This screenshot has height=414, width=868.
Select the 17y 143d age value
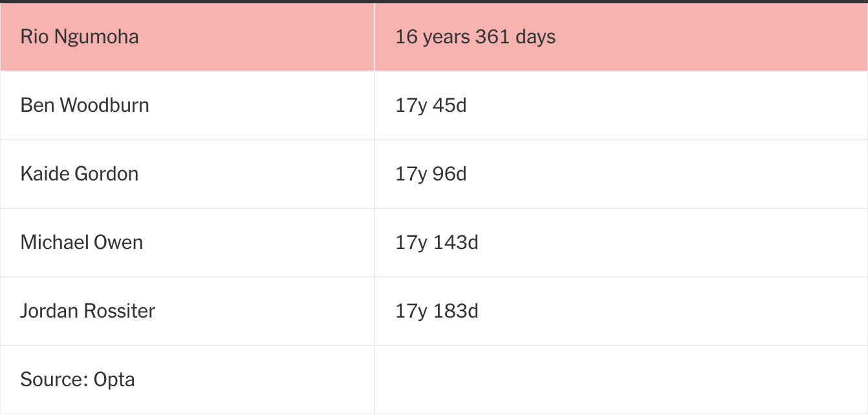click(x=437, y=243)
